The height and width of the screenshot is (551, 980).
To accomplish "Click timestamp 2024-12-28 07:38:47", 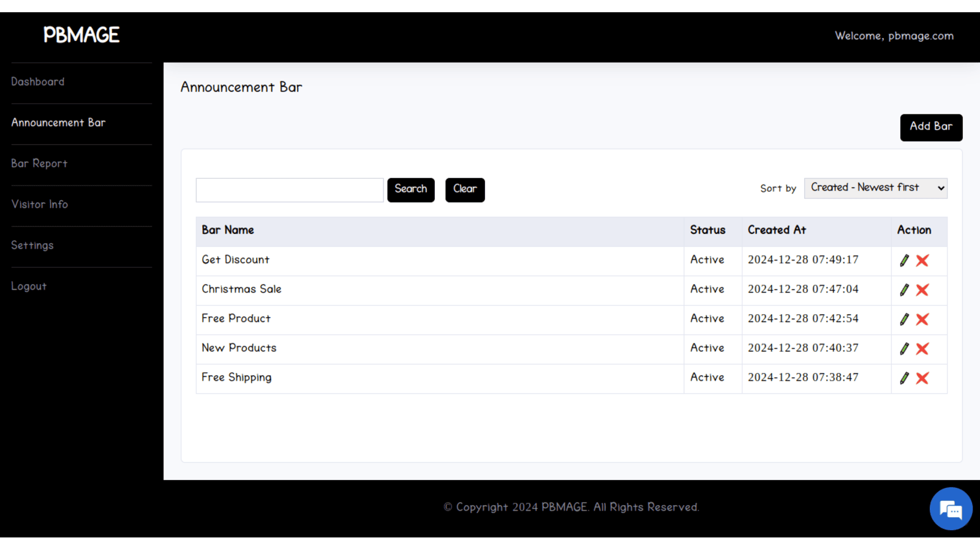I will (x=803, y=377).
